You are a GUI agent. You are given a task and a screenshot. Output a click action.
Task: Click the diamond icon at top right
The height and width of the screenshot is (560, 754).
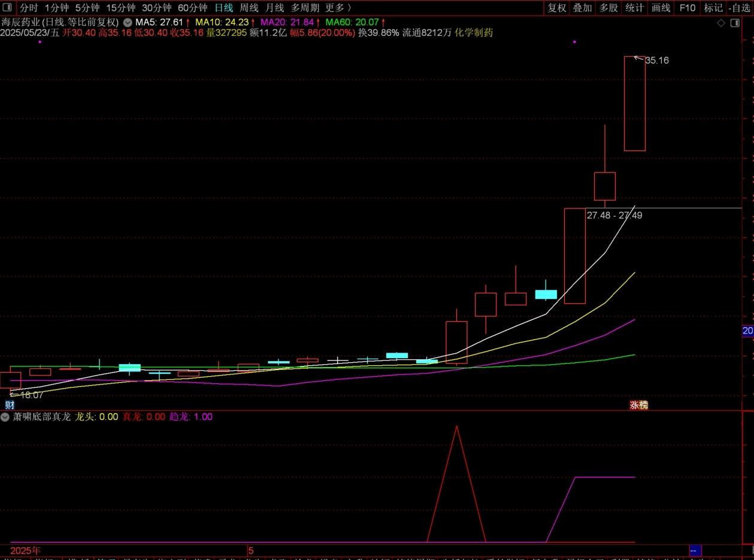721,23
